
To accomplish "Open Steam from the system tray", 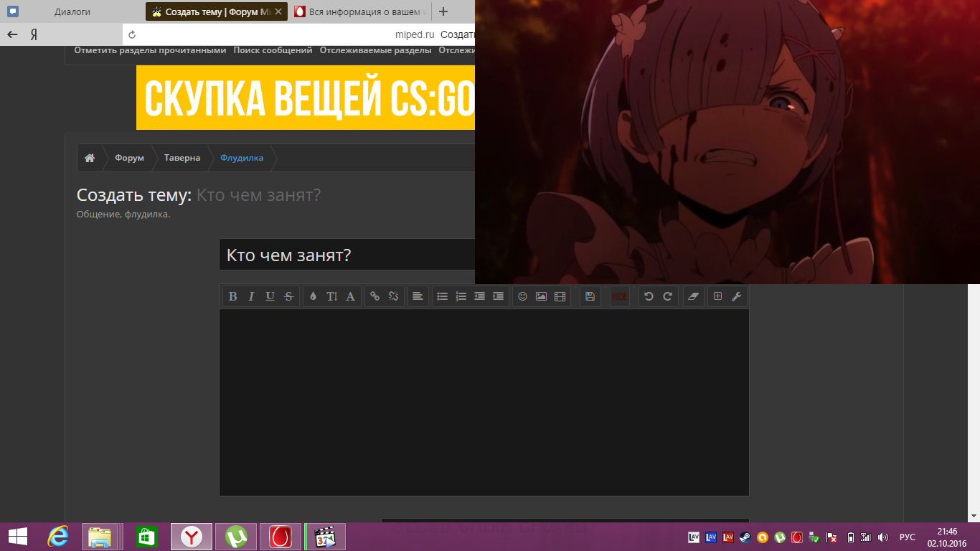I will pyautogui.click(x=745, y=537).
